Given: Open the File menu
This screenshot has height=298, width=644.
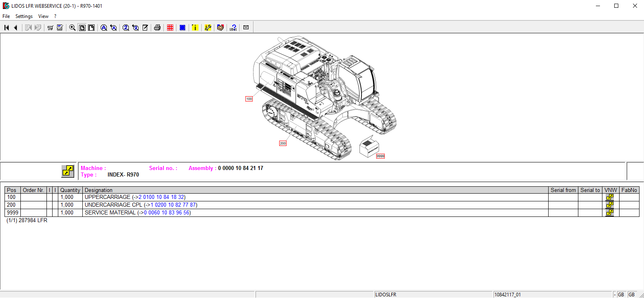Looking at the screenshot, I should click(x=6, y=16).
